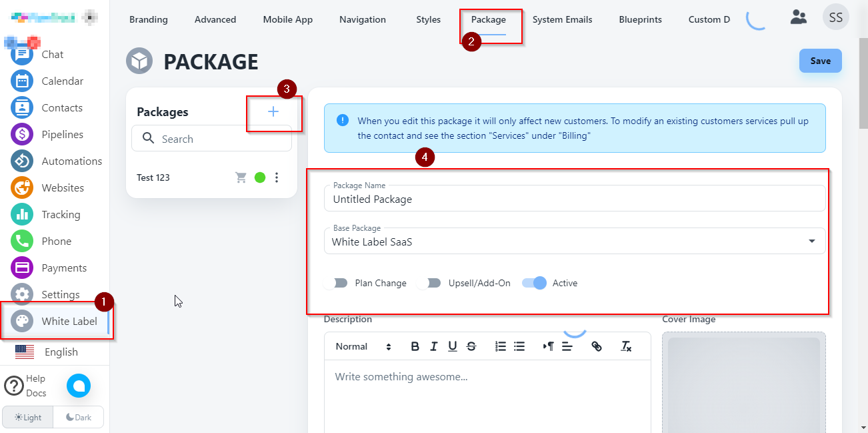Click into the Package Name field
The image size is (868, 433).
[573, 199]
